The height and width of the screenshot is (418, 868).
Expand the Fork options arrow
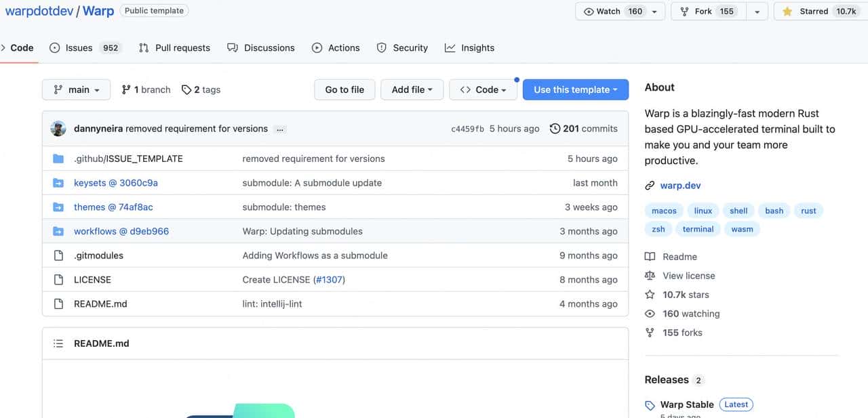point(757,12)
